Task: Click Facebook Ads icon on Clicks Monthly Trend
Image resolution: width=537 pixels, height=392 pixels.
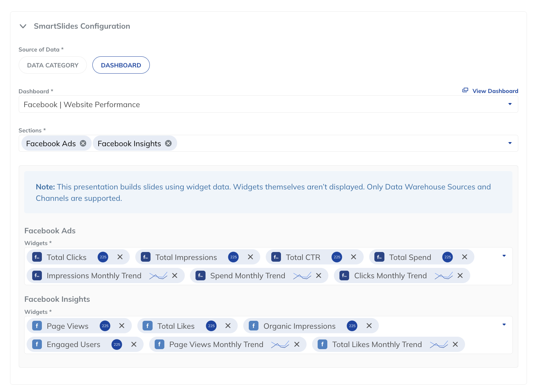Action: pyautogui.click(x=344, y=276)
